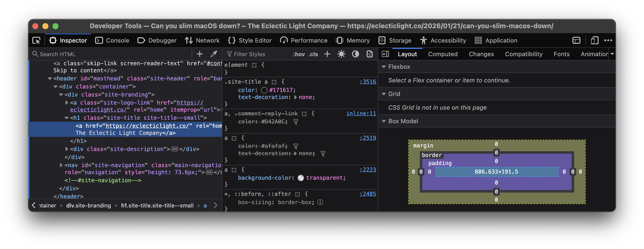Select the Compatibility sidebar tab
This screenshot has height=249, width=644.
tap(524, 54)
